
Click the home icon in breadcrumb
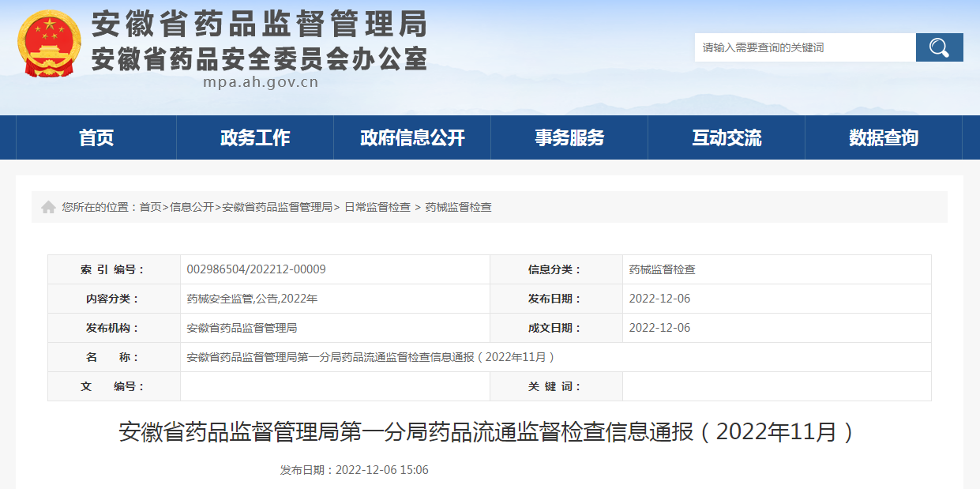(48, 207)
